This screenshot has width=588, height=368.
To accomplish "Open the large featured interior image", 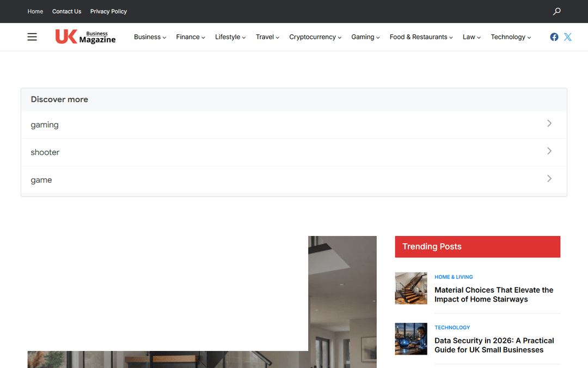I will (342, 302).
